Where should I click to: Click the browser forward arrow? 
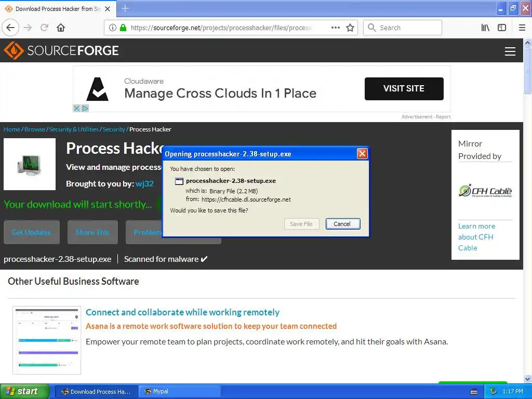click(x=28, y=28)
